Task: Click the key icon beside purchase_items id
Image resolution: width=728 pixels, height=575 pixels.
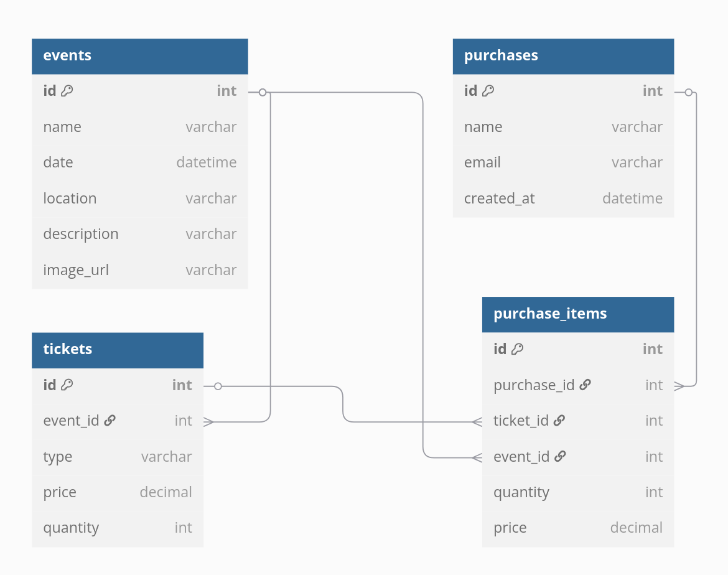Action: coord(517,349)
